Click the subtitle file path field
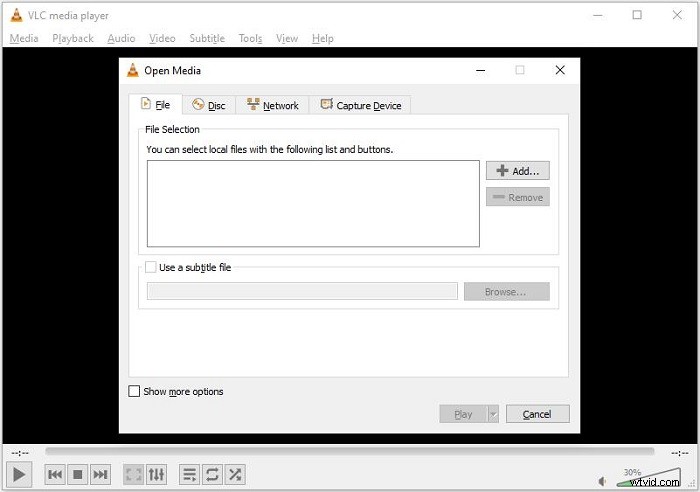Image resolution: width=700 pixels, height=492 pixels. coord(302,291)
